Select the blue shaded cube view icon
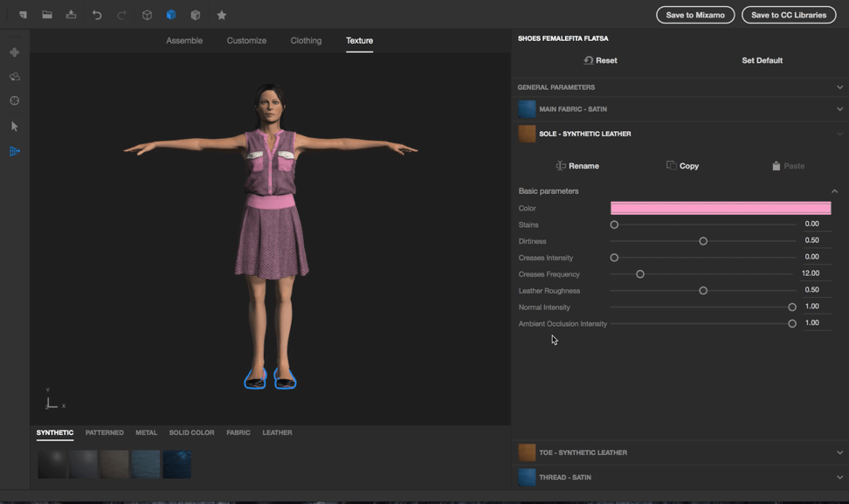 coord(171,15)
